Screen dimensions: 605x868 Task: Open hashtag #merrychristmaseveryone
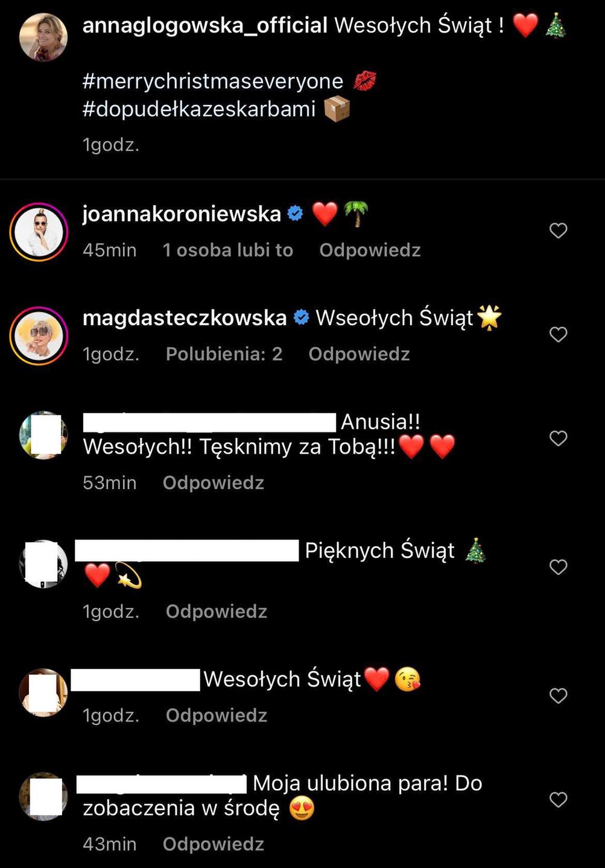coord(213,81)
